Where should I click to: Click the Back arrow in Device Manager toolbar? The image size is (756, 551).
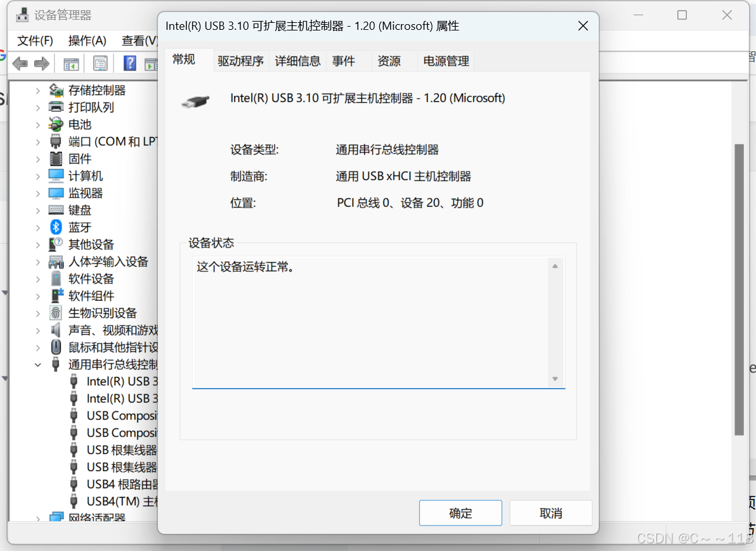[x=20, y=63]
